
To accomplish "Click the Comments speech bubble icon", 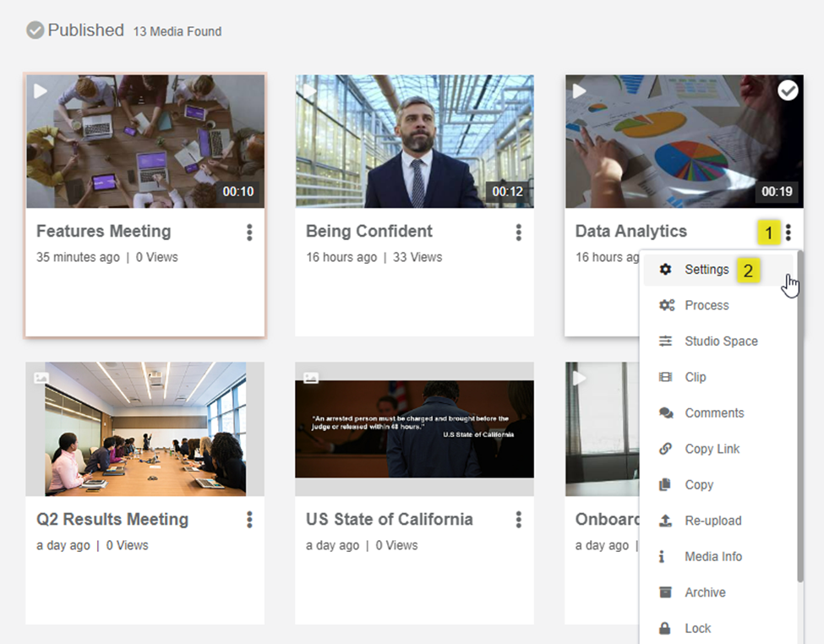I will [666, 413].
